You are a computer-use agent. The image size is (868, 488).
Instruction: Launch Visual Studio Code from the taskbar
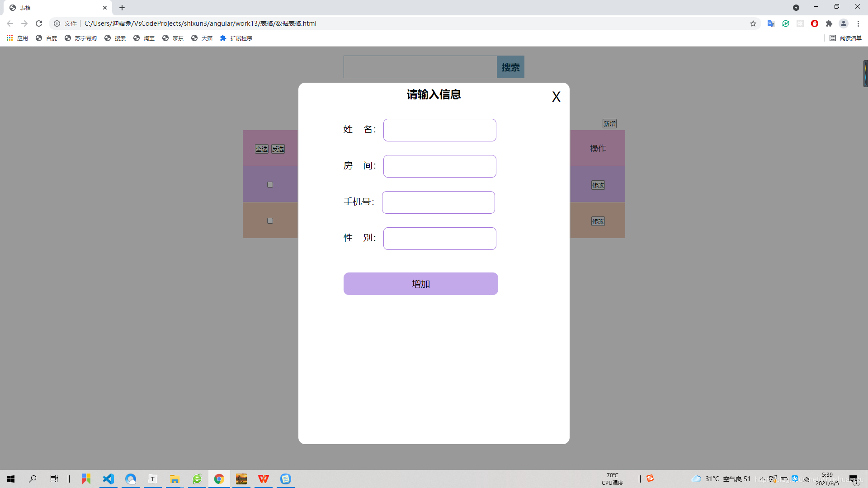[x=108, y=479]
